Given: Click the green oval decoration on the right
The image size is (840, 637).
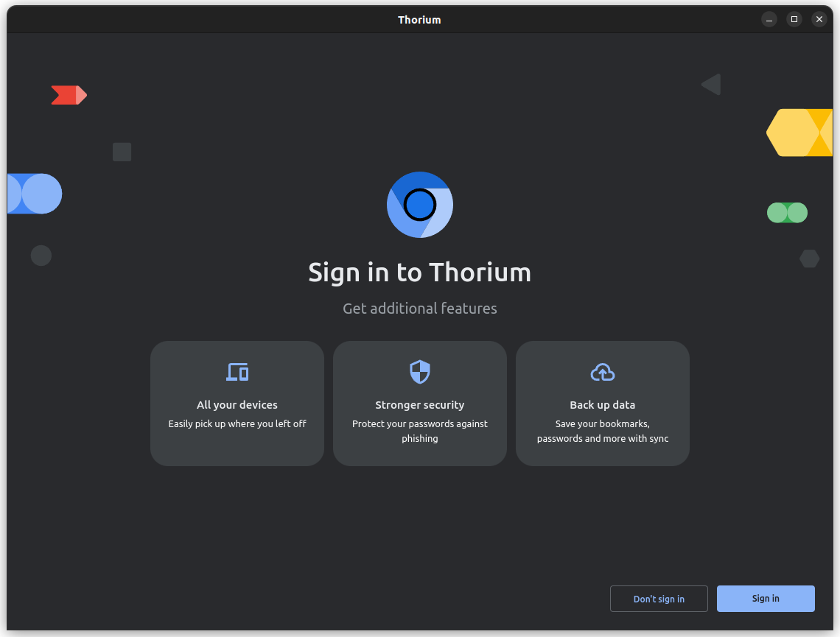Looking at the screenshot, I should [787, 212].
